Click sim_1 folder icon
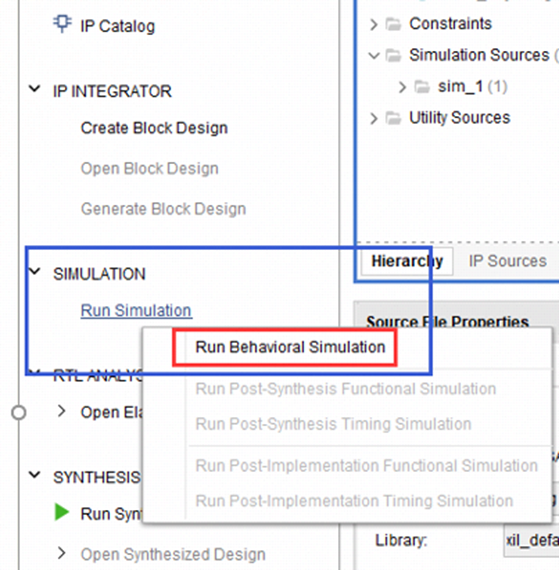This screenshot has width=559, height=570. pyautogui.click(x=422, y=87)
